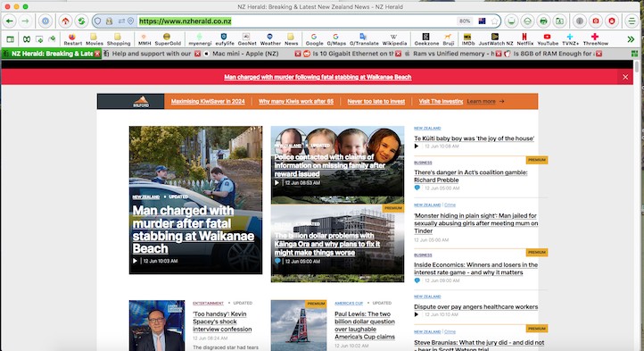Viewport: 644px width, 351px height.
Task: Open the Netflix bookmark
Action: (x=524, y=39)
